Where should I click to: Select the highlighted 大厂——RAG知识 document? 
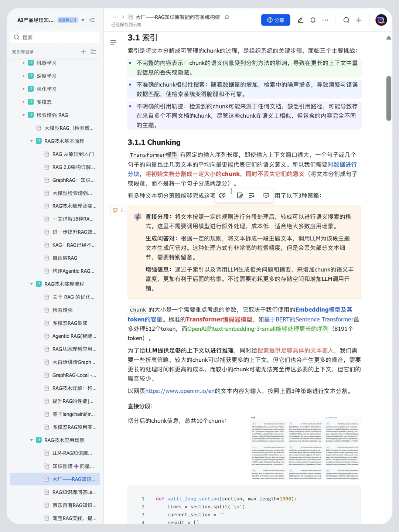click(x=55, y=479)
